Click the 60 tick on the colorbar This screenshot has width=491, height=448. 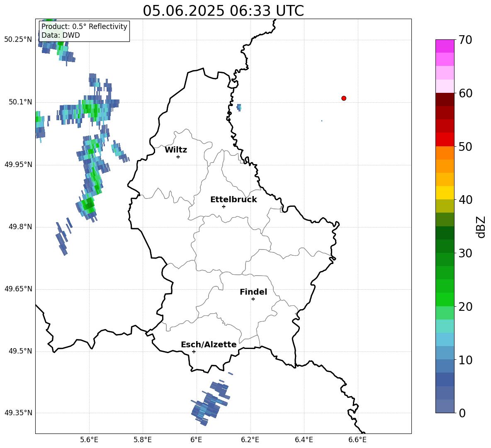465,93
